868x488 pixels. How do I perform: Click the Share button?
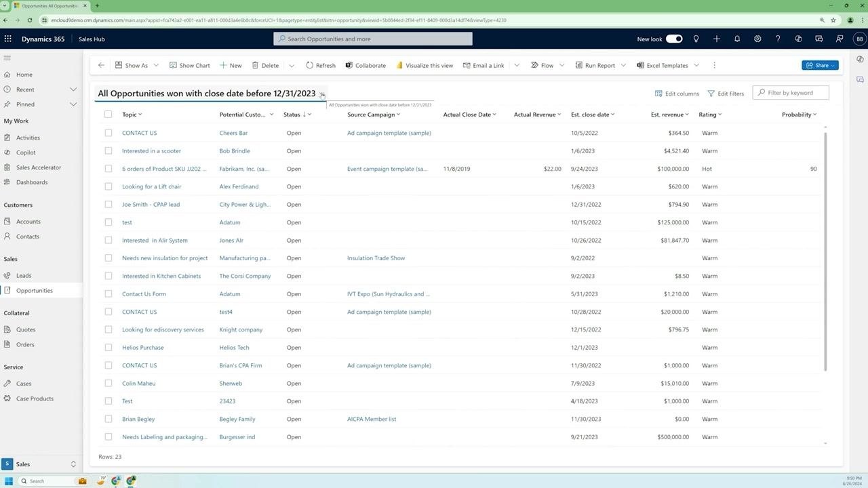820,65
